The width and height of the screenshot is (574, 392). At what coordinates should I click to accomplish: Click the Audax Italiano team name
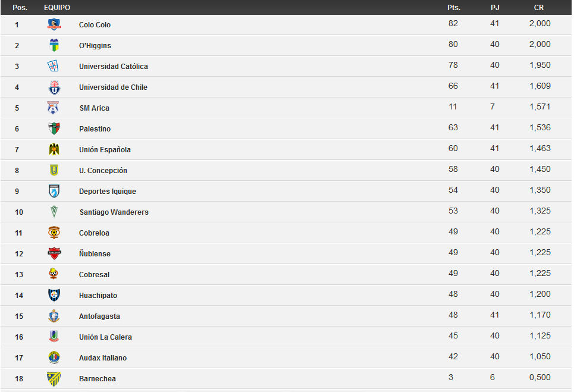103,358
